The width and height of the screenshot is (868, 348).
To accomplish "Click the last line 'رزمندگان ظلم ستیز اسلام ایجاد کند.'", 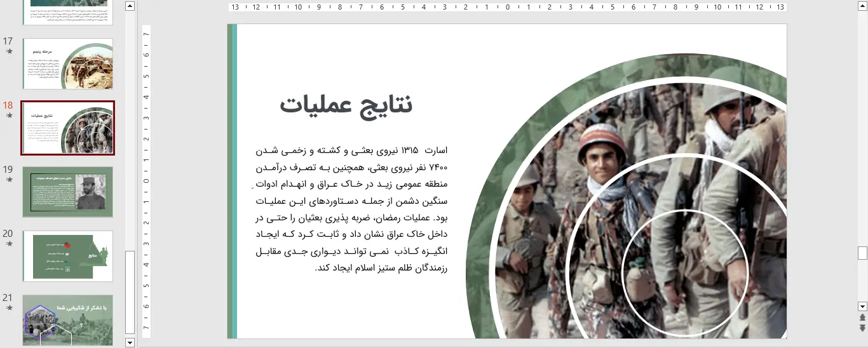I will click(381, 268).
